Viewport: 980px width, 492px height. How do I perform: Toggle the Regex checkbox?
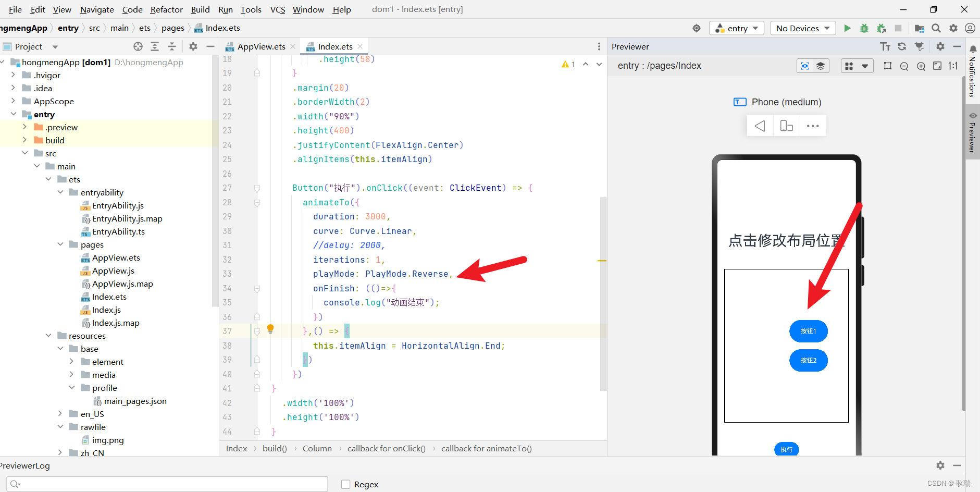[x=345, y=484]
